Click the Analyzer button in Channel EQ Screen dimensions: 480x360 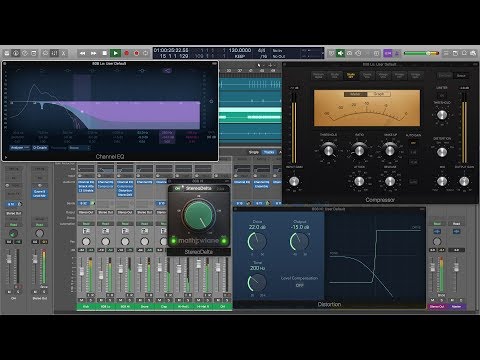pos(20,148)
